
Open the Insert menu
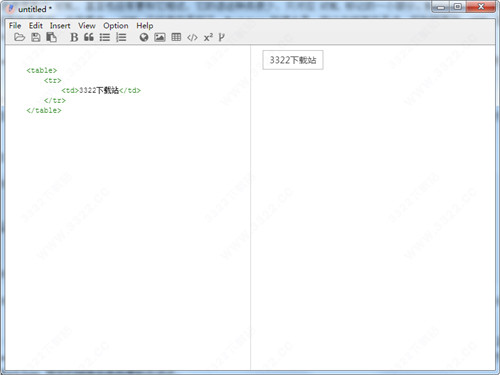60,26
